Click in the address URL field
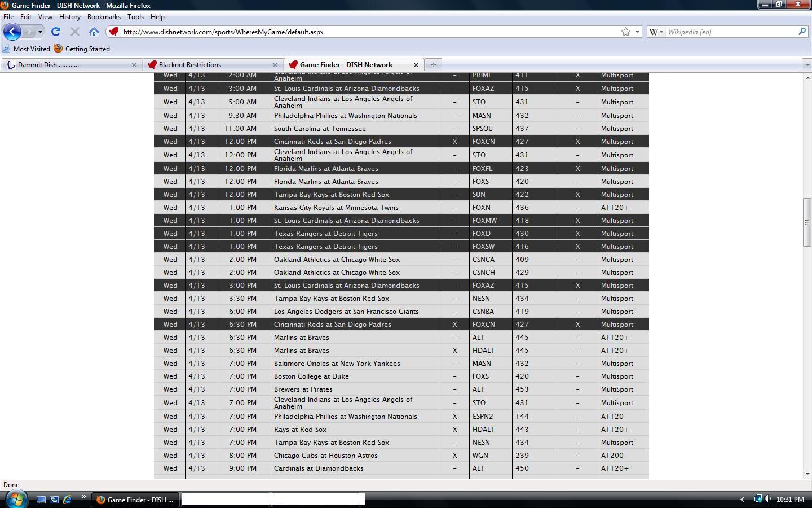 click(369, 32)
